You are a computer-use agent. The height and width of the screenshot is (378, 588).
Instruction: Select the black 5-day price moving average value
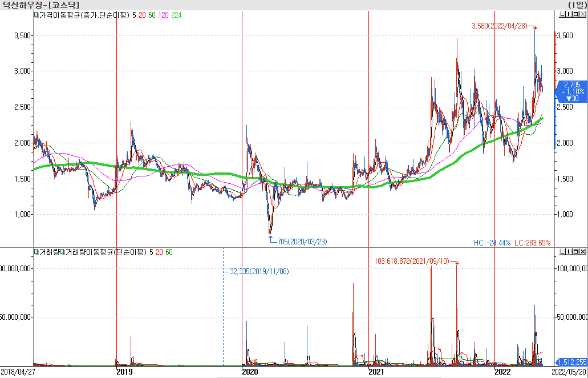click(x=134, y=15)
